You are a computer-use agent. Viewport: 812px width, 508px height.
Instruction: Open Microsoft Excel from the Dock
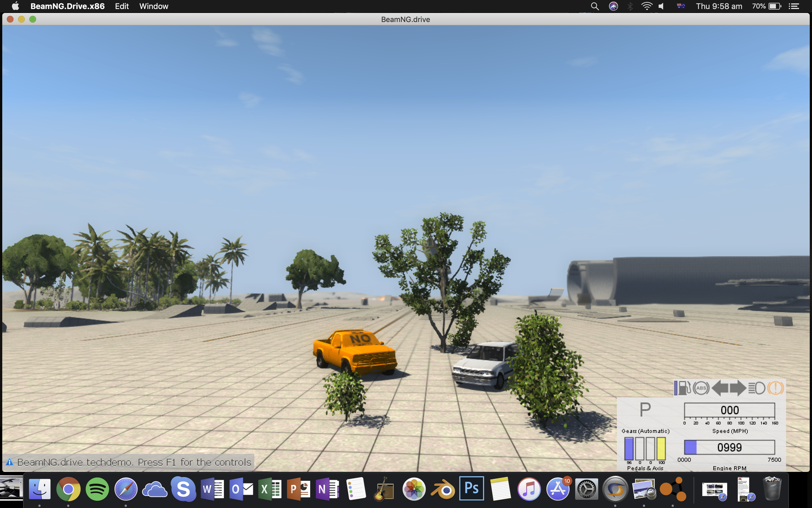coord(270,489)
